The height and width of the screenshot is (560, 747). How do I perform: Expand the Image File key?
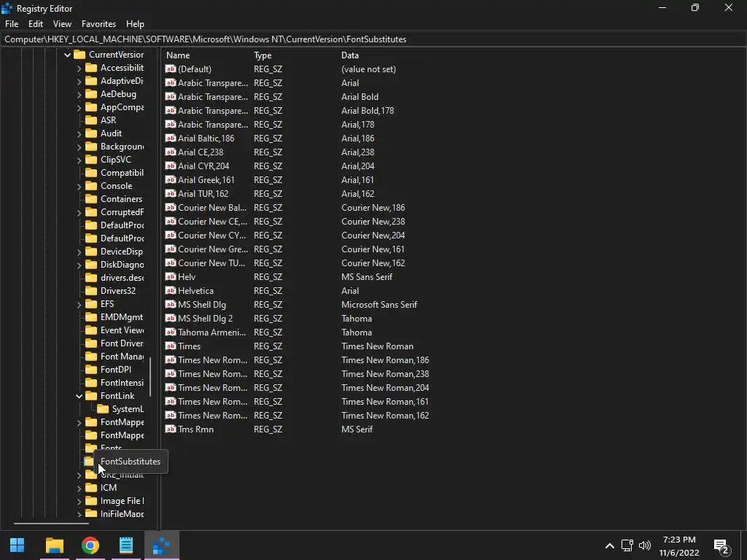tap(79, 501)
